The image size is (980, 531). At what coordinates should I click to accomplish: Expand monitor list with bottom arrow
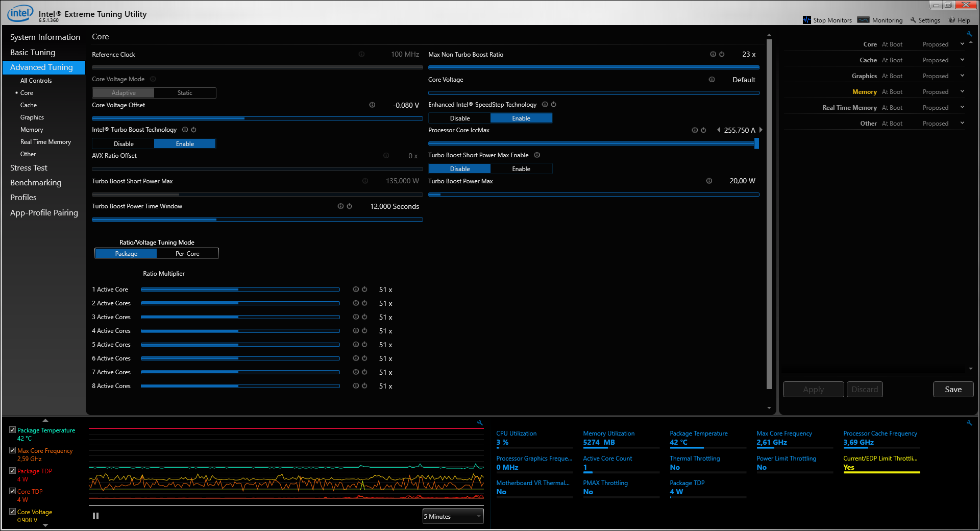point(45,525)
